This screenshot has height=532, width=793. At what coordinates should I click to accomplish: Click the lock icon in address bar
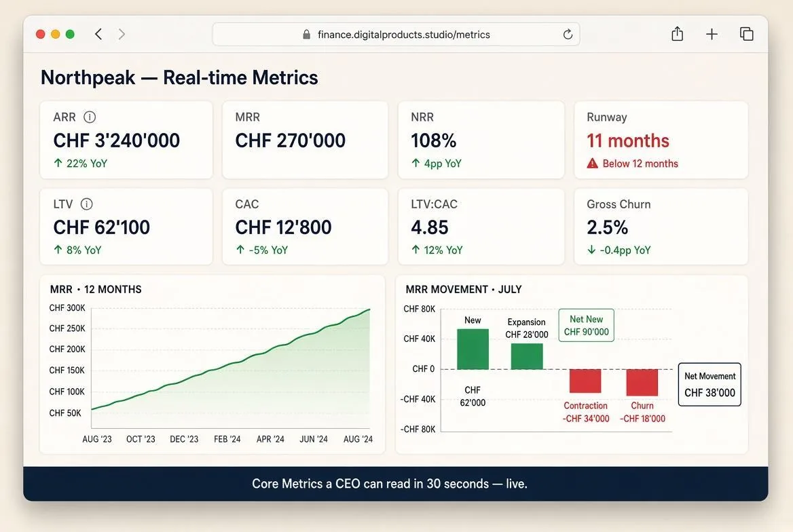tap(306, 35)
